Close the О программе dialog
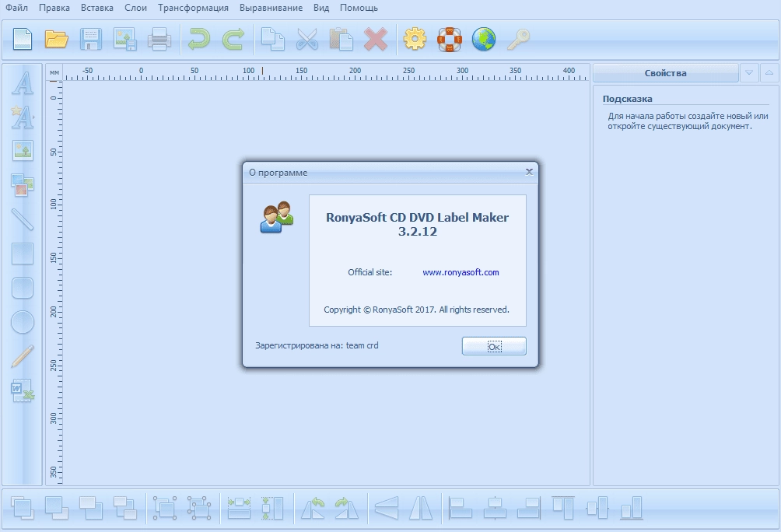This screenshot has width=781, height=532. (529, 172)
